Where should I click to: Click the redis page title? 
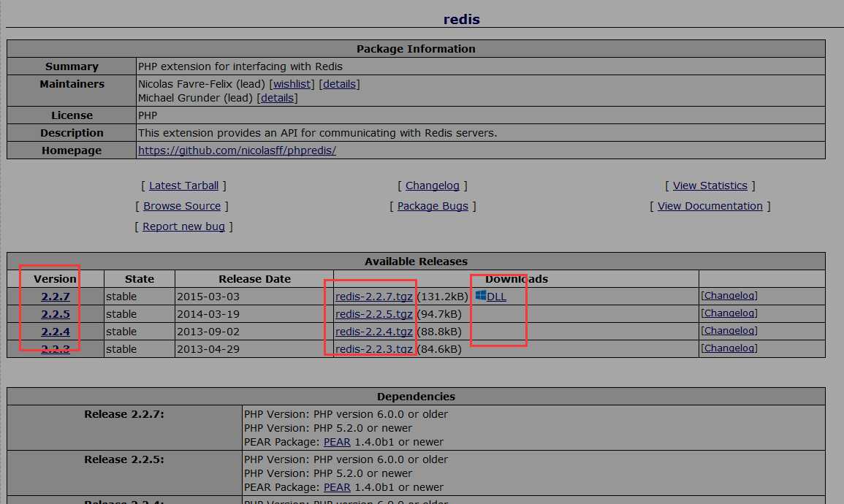click(x=461, y=20)
